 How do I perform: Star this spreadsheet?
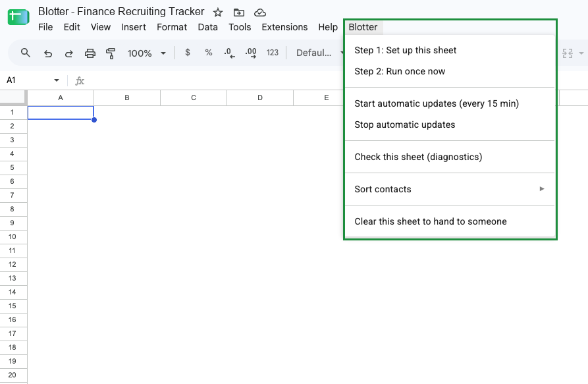pos(218,13)
